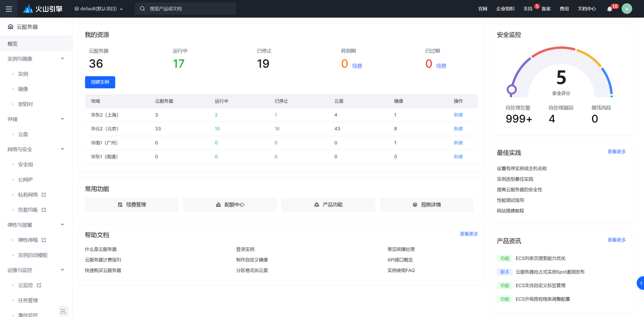Image resolution: width=644 pixels, height=317 pixels.
Task: Click the external link icon beside 云监控
Action: click(39, 285)
